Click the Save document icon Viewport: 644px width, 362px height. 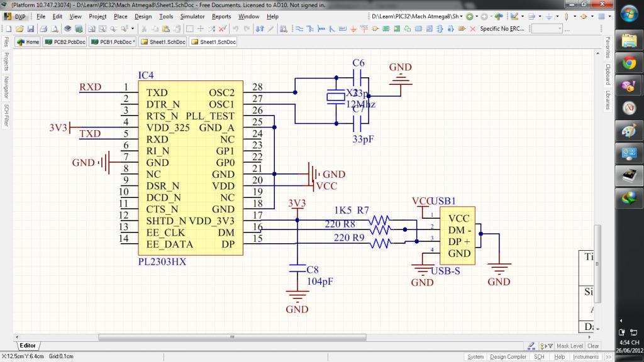coord(30,29)
